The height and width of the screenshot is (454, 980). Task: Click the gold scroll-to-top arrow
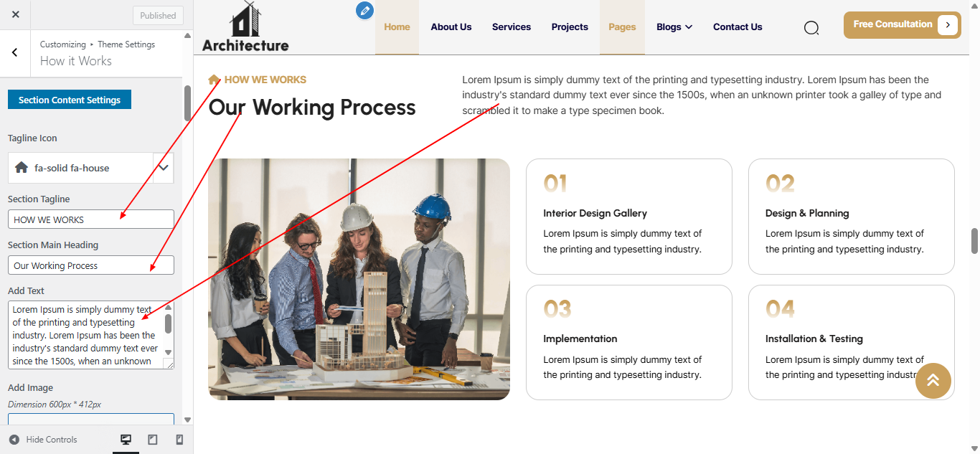click(x=933, y=381)
